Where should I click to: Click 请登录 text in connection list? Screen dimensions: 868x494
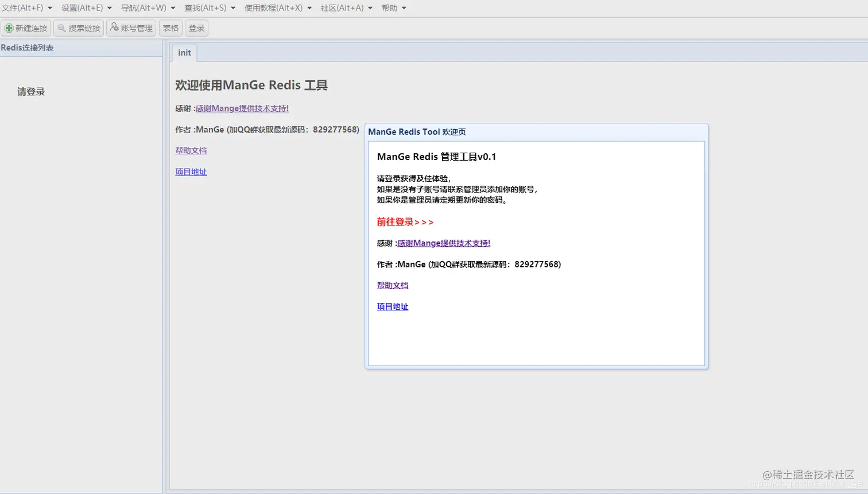tap(31, 92)
